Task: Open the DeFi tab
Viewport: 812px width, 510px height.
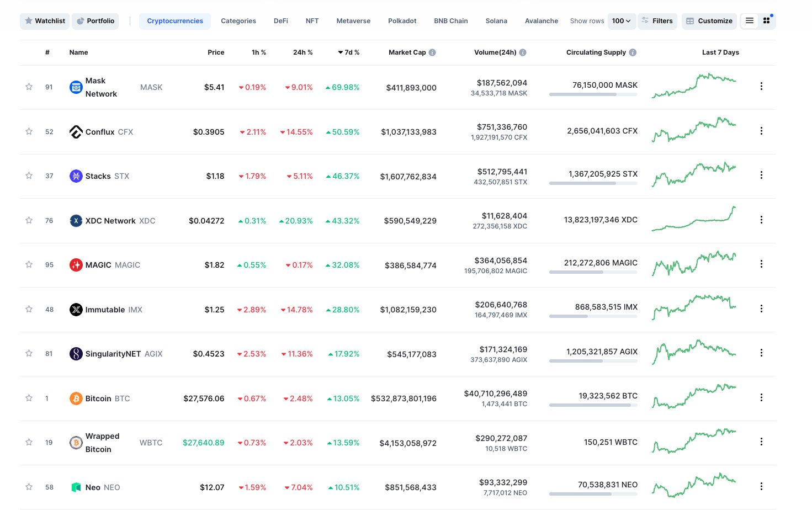Action: pos(281,21)
